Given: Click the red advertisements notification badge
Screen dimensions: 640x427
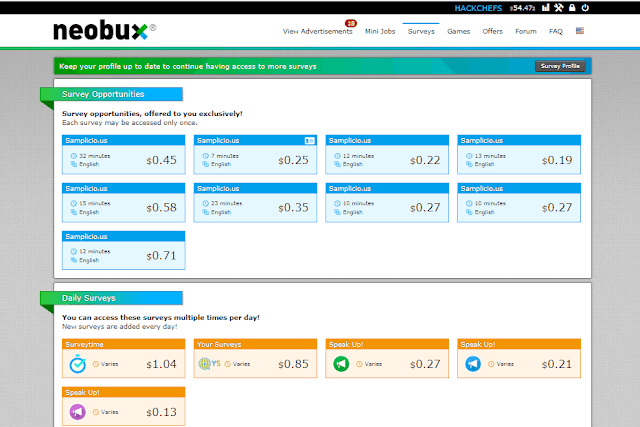Looking at the screenshot, I should (x=351, y=23).
